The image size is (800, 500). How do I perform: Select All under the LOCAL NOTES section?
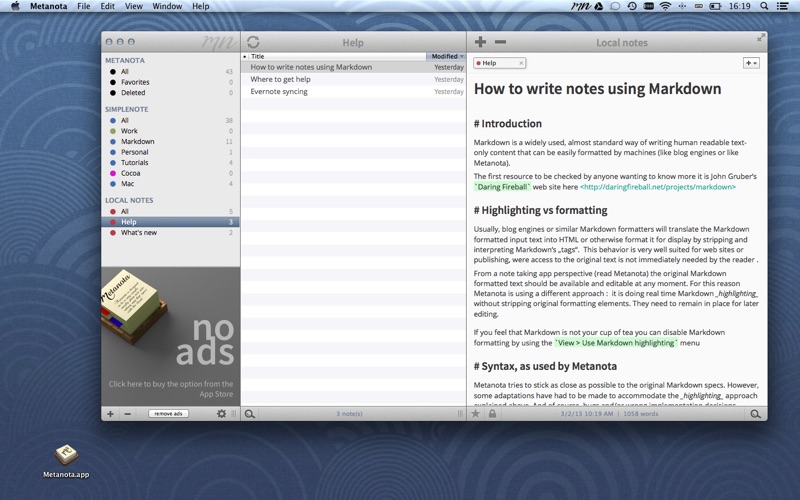170,211
